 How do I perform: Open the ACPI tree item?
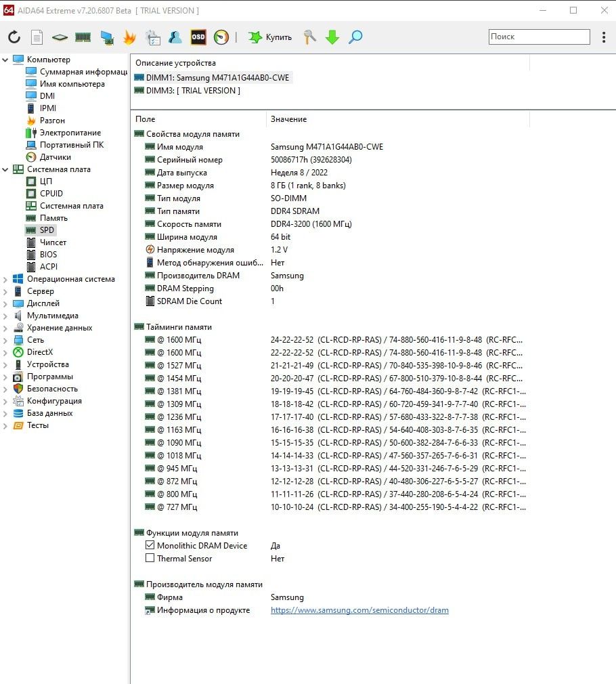coord(42,267)
